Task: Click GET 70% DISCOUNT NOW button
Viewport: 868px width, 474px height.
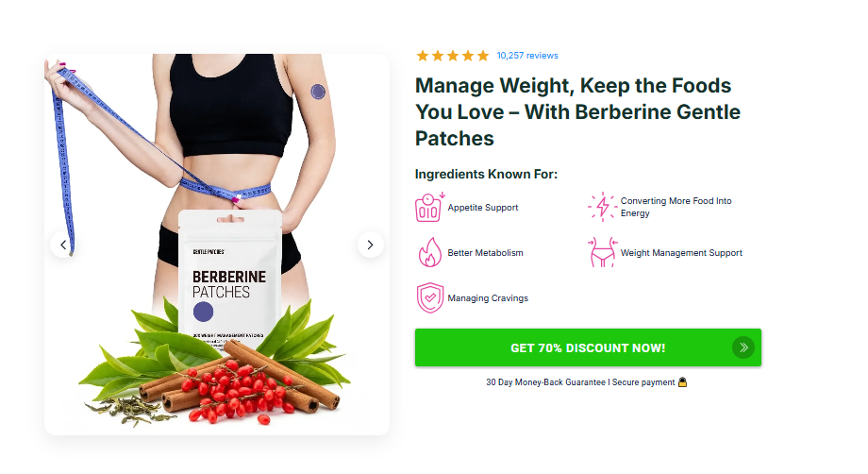Action: [588, 347]
